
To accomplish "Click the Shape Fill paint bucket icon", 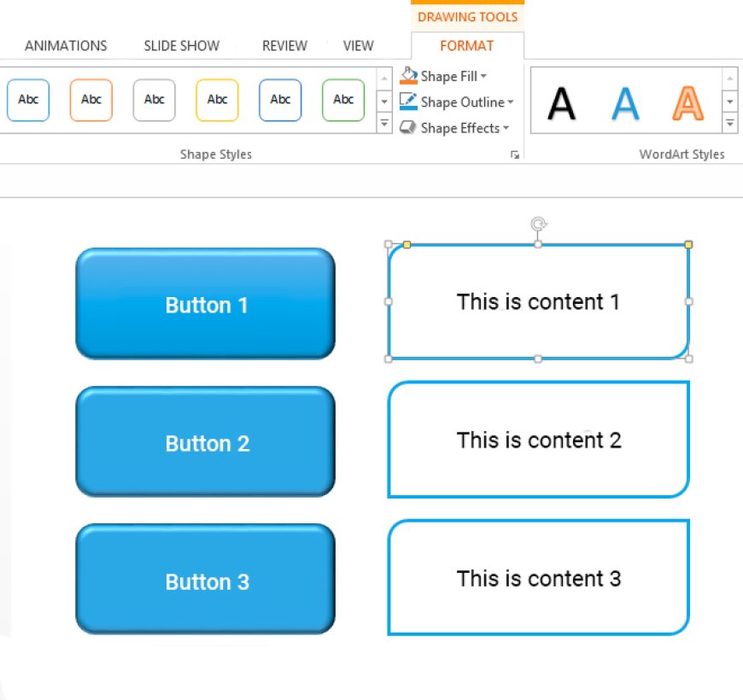I will (x=408, y=76).
